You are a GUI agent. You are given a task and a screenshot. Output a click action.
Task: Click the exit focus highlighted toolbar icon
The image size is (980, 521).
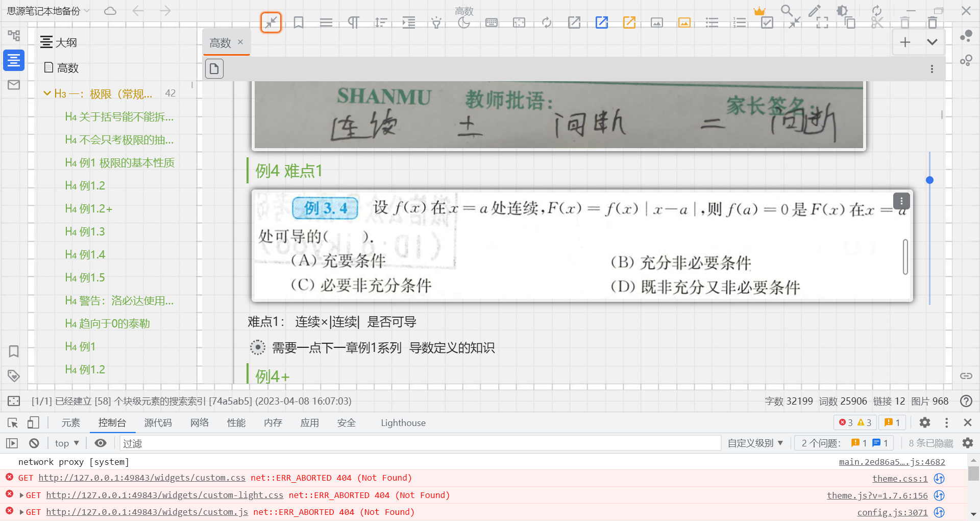(271, 22)
